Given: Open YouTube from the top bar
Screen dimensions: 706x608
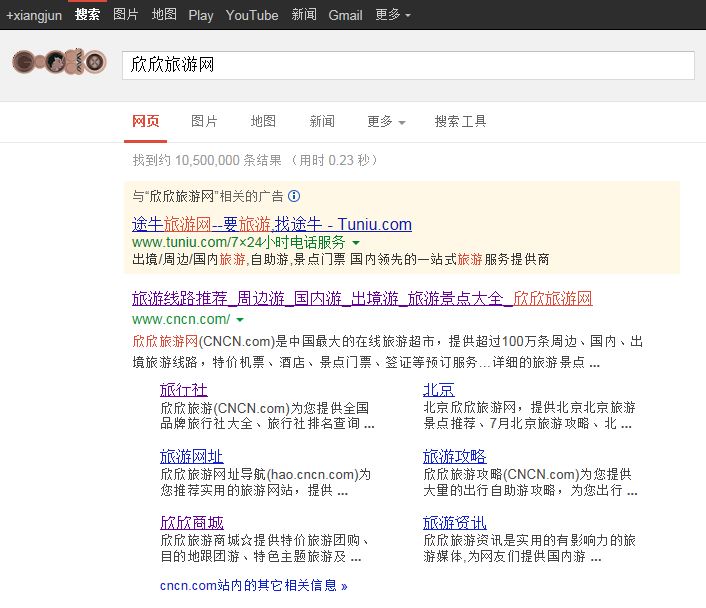Looking at the screenshot, I should click(252, 15).
